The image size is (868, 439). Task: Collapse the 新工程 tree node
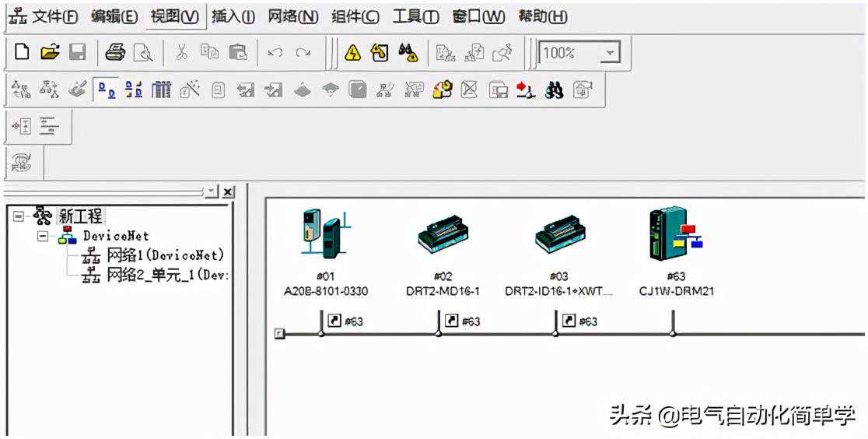coord(19,217)
